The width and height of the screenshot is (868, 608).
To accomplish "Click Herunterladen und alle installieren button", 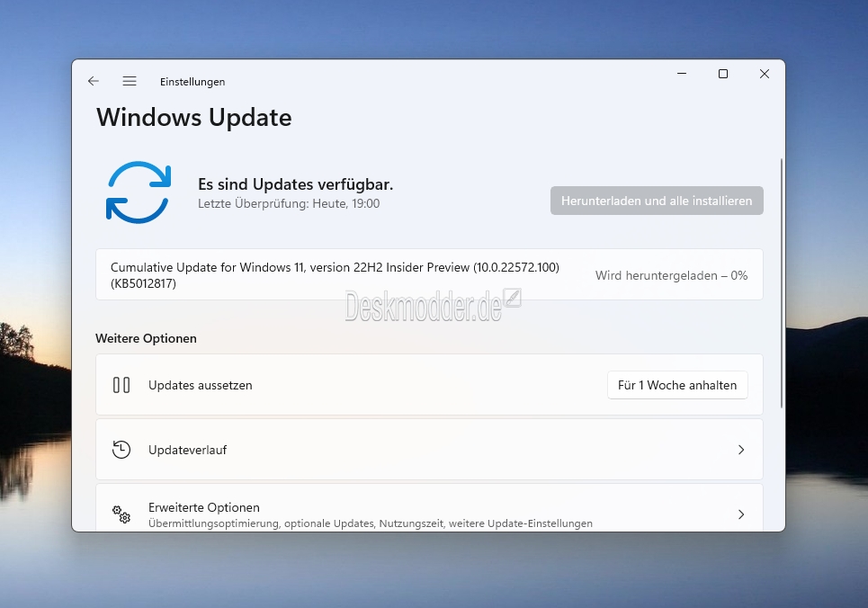I will click(657, 201).
